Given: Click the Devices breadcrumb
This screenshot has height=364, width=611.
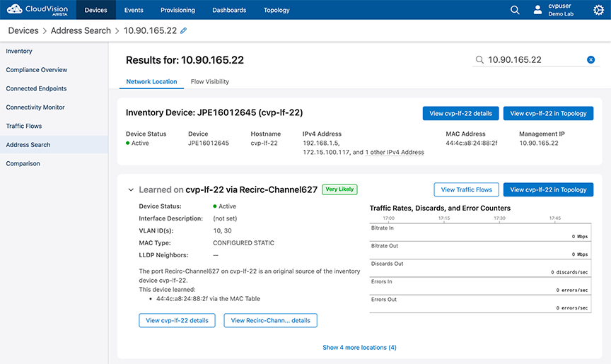Looking at the screenshot, I should coord(23,30).
